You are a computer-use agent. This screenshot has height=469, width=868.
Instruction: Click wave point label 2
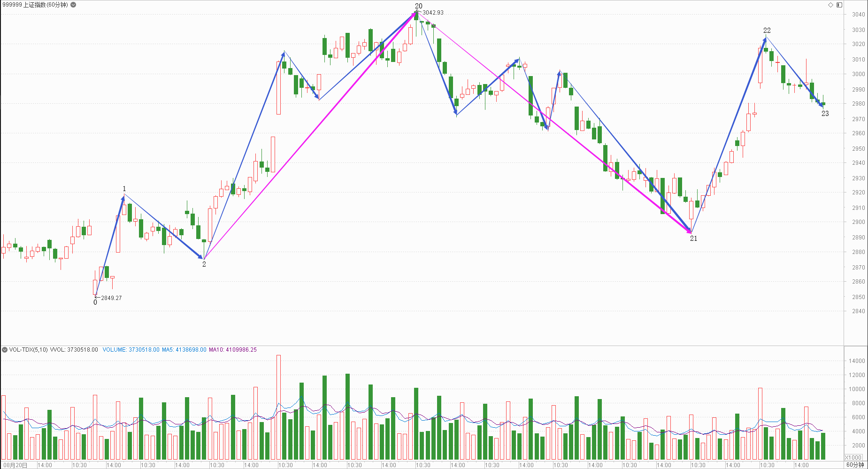[x=204, y=264]
